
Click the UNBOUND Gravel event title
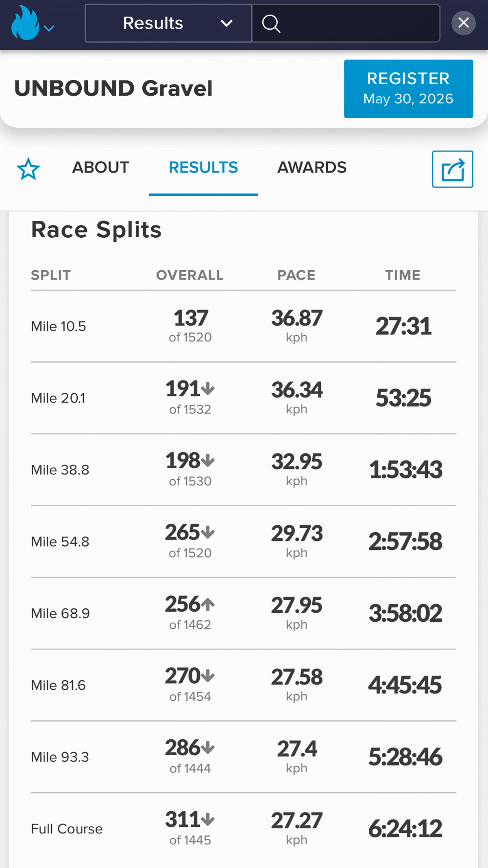(x=113, y=88)
